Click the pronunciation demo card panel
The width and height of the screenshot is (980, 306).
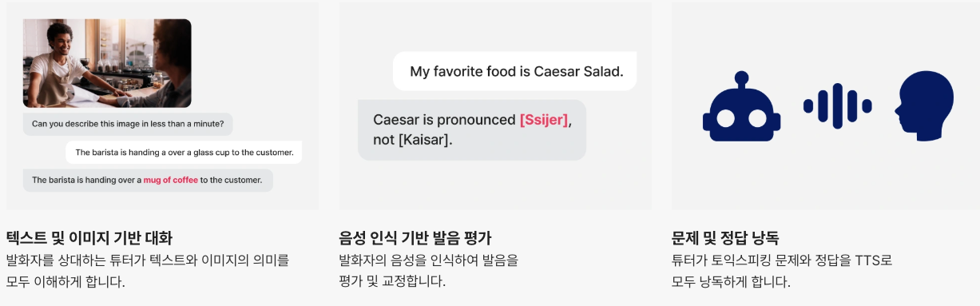(495, 105)
